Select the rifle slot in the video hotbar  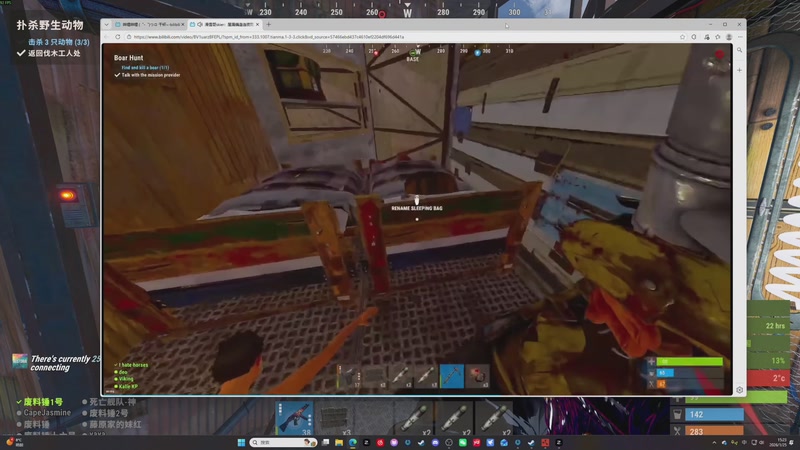[349, 376]
